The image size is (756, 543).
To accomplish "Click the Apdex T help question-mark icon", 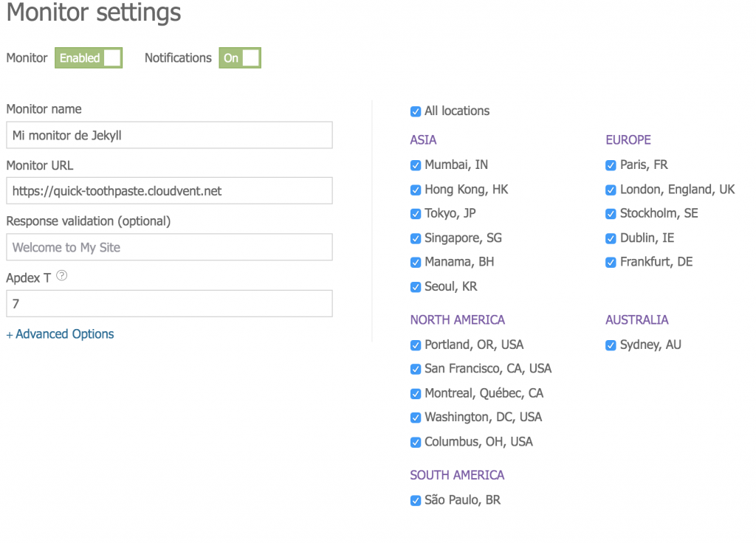I will pos(62,276).
